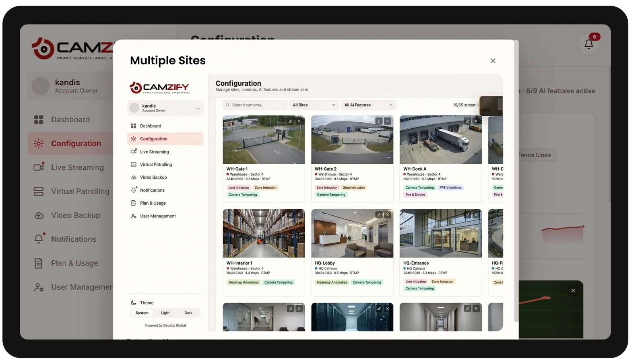Edit the WH-Interior 1 camera with the pencil icon
Screen dimensions: 644x362
(291, 215)
